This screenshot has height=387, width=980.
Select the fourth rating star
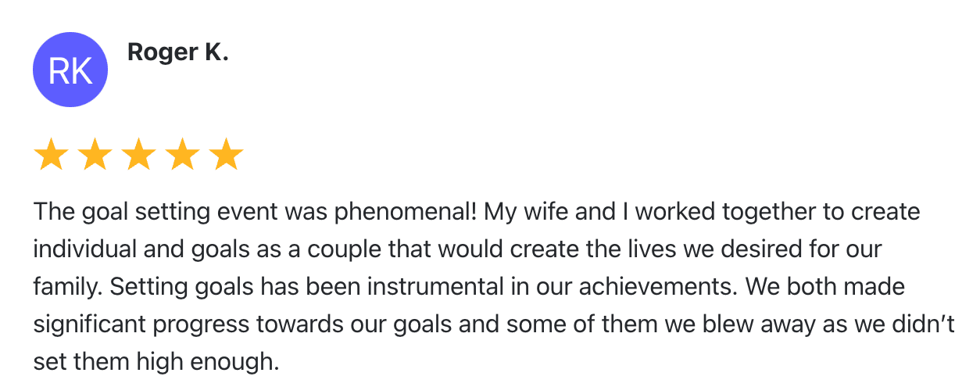pyautogui.click(x=183, y=155)
